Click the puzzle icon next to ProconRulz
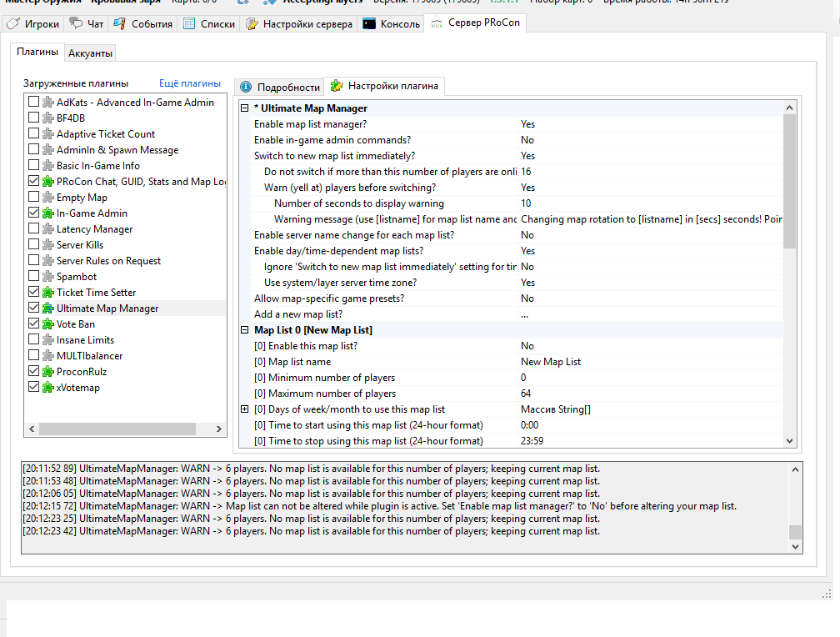This screenshot has width=840, height=637. (47, 372)
